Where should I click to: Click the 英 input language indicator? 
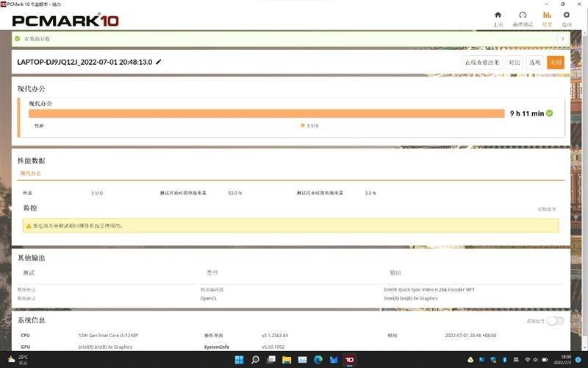point(516,360)
